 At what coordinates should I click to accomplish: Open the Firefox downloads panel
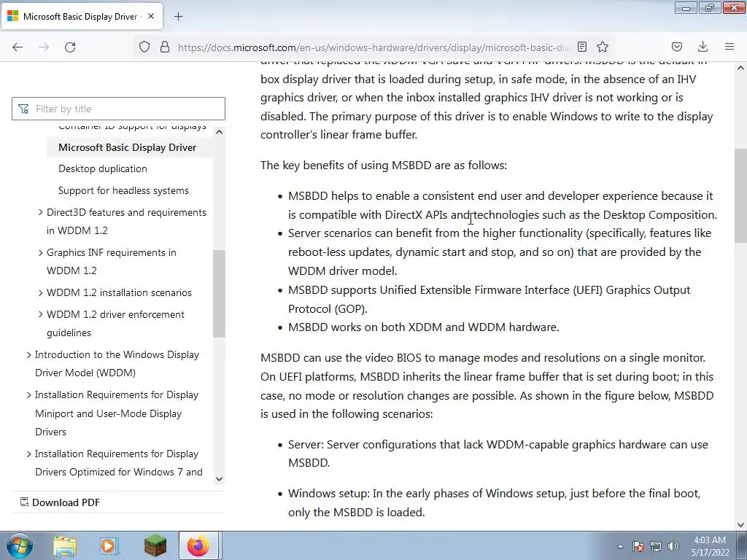(x=703, y=47)
